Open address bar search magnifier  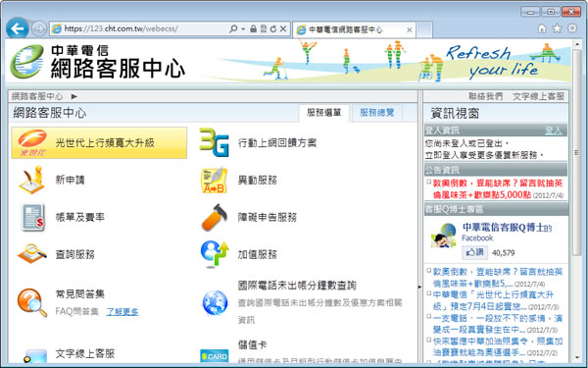tap(233, 28)
